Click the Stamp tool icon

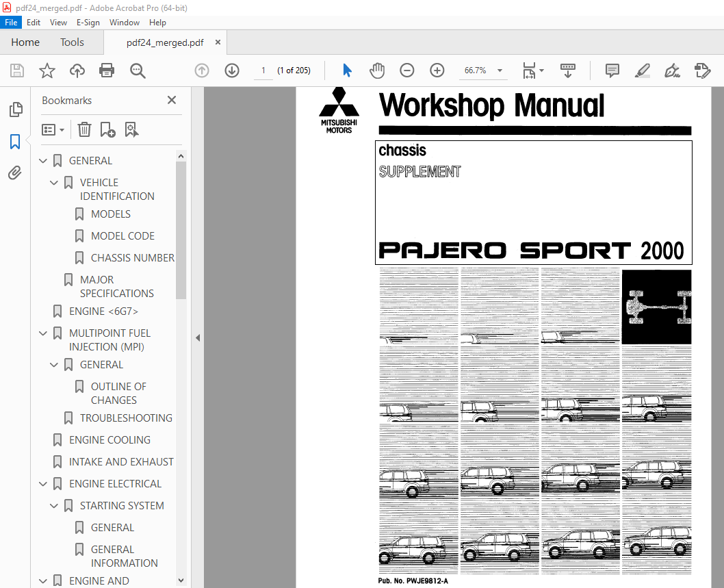[x=702, y=71]
